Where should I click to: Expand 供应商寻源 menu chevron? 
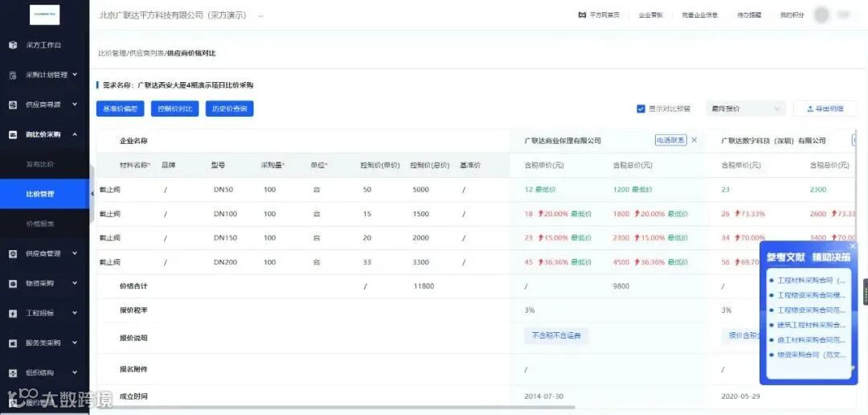[76, 105]
